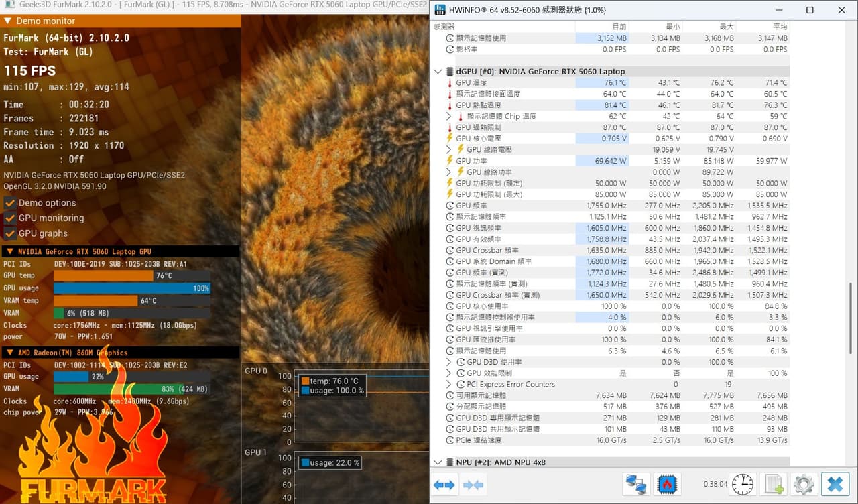Expand the PCI Express Error Counters row
The width and height of the screenshot is (858, 504).
point(449,385)
